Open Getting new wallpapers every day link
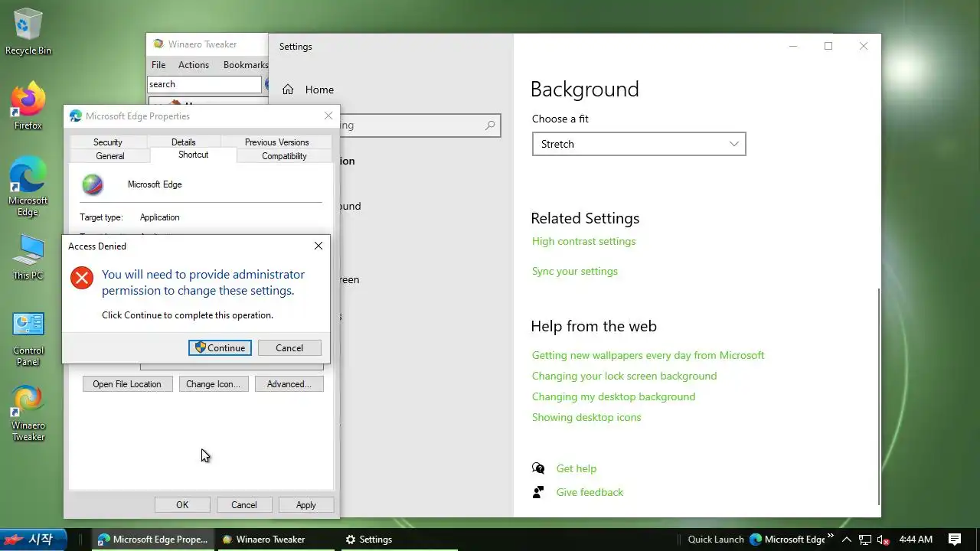980x551 pixels. 648,355
